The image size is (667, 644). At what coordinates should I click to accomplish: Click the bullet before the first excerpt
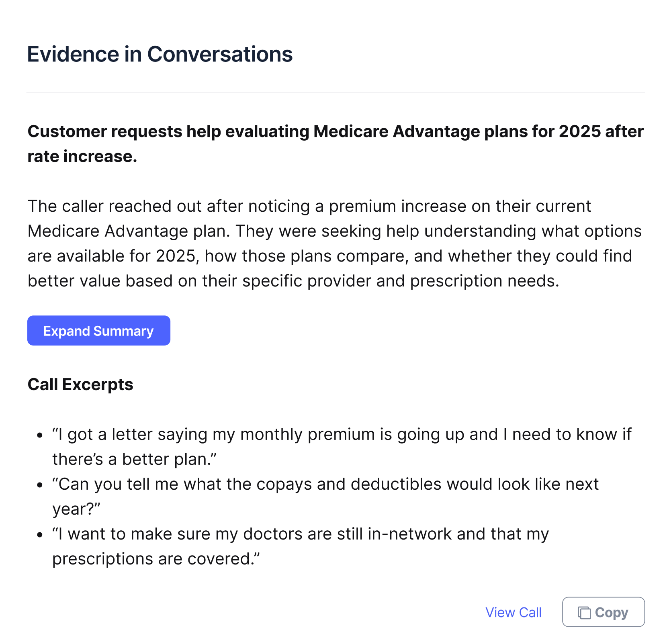(39, 435)
